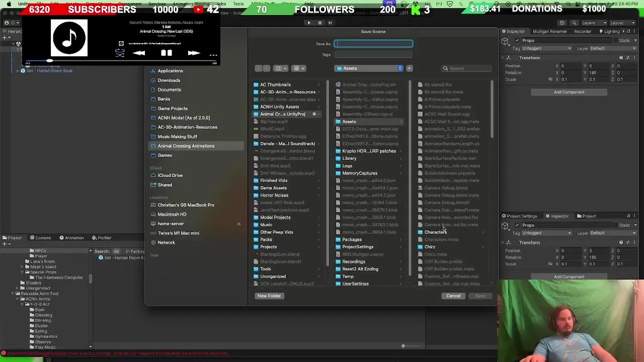Open Tag Untagged dropdown in top Inspector

click(547, 48)
